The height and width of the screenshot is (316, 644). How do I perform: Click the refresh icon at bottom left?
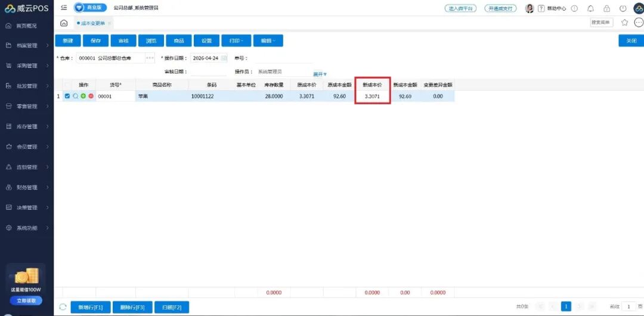(63, 307)
